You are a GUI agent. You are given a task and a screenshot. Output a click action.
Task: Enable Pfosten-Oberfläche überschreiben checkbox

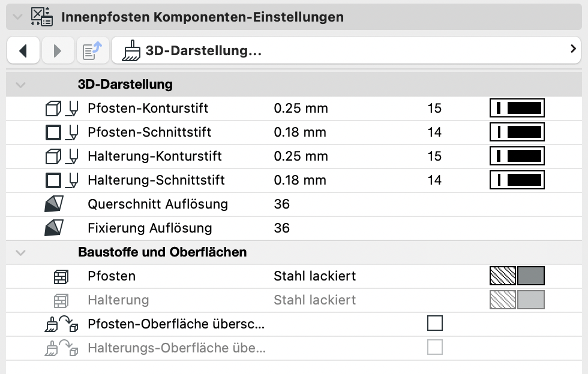[435, 324]
